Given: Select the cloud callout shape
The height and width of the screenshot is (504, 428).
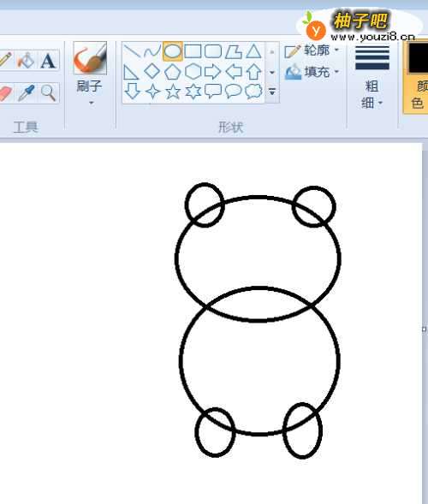Looking at the screenshot, I should (253, 92).
